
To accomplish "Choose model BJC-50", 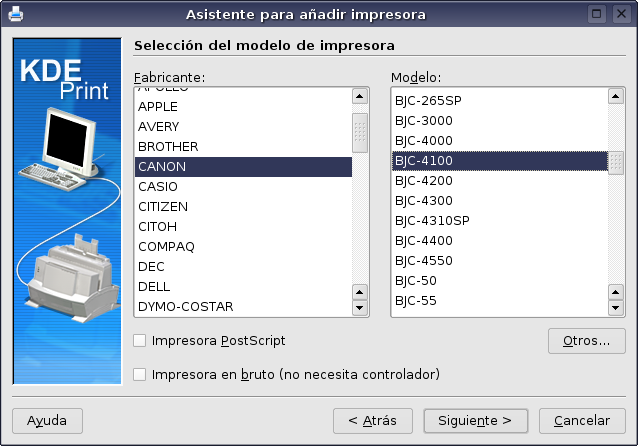I will point(500,280).
